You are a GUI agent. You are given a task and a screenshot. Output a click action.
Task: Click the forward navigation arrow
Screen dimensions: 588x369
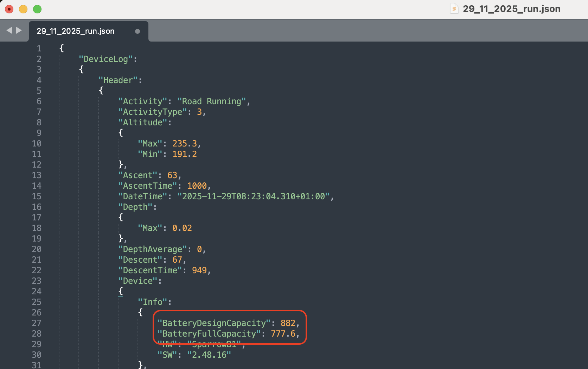(19, 30)
